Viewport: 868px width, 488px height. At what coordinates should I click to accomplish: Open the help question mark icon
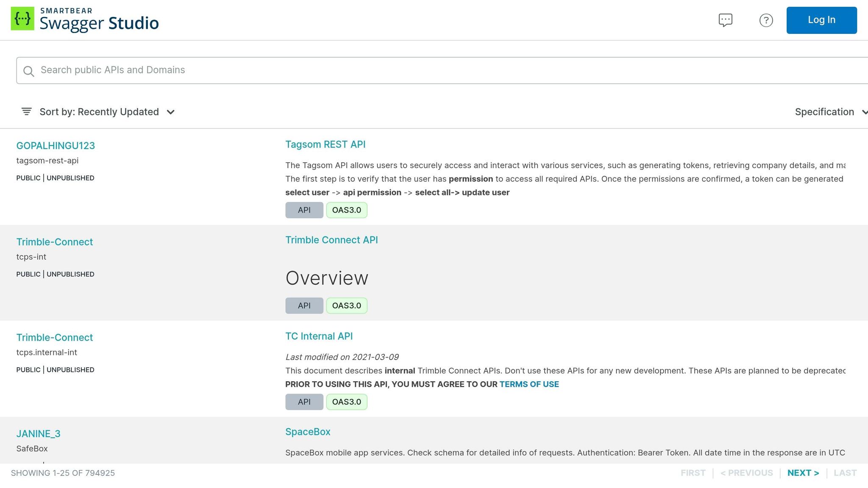(x=766, y=20)
